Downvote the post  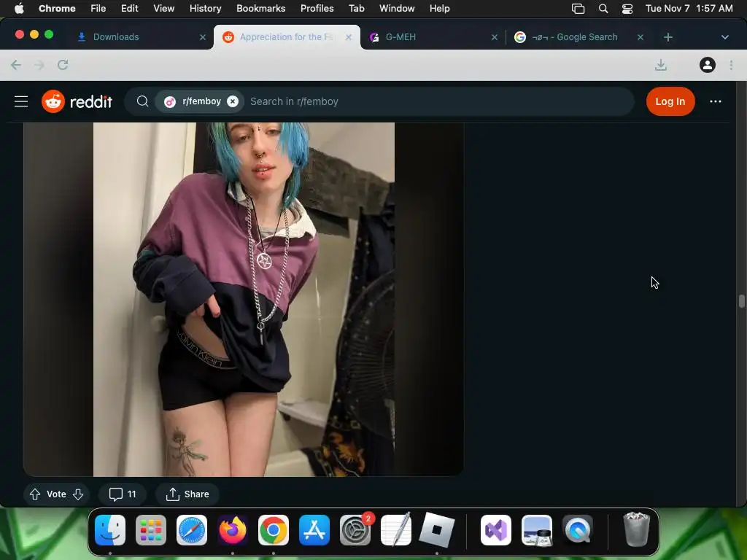pos(78,494)
